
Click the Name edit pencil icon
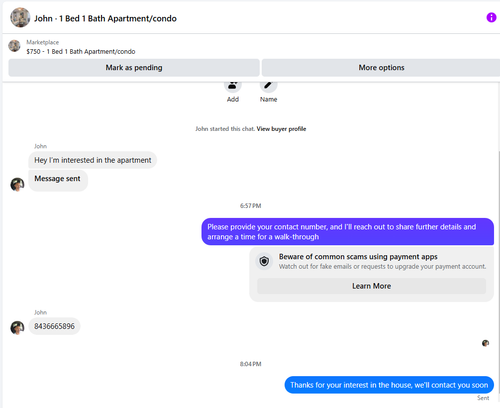pos(268,86)
